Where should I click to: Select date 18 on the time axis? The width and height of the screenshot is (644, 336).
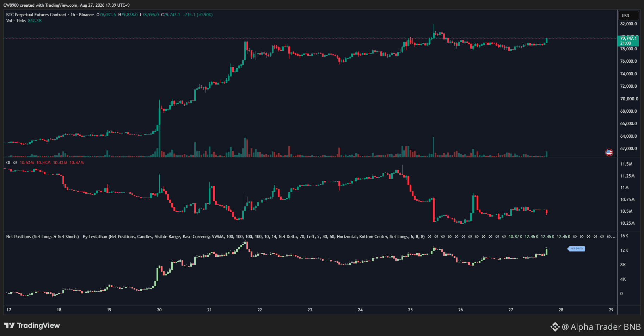click(x=59, y=310)
